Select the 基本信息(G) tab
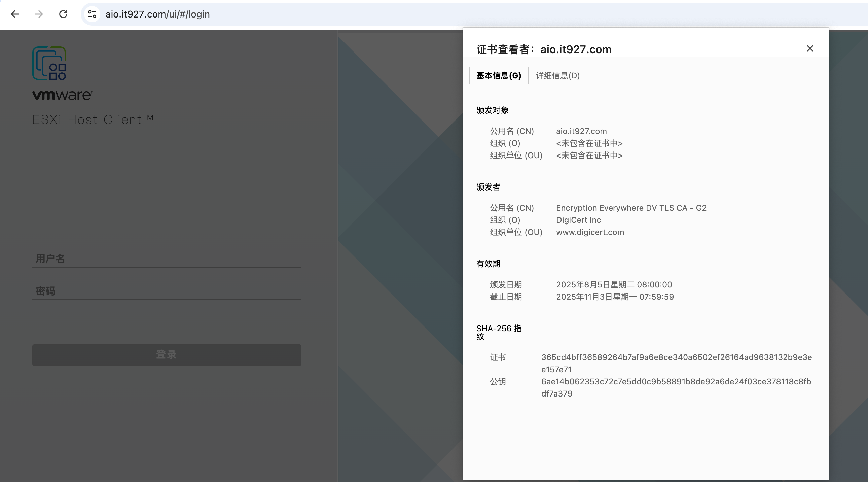 (499, 75)
